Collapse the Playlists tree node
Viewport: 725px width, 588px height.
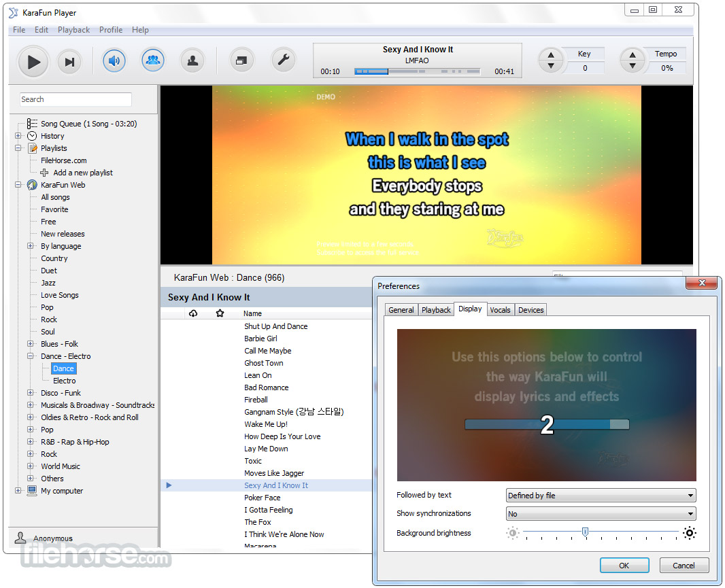click(18, 148)
